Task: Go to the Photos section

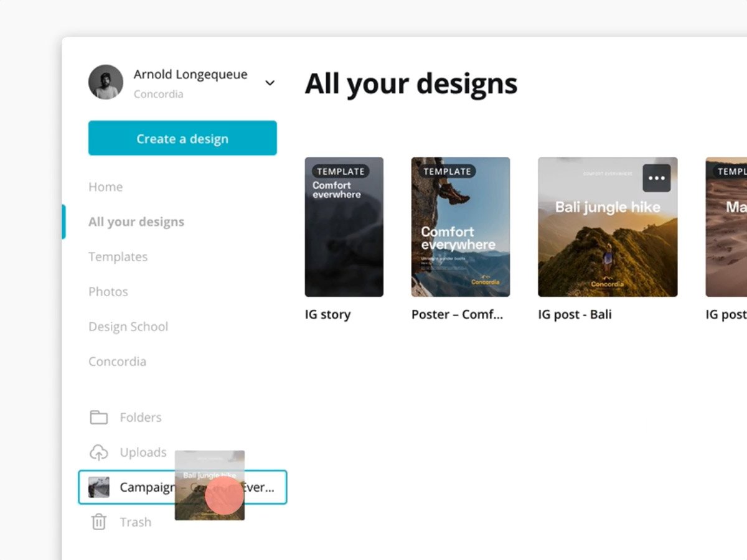Action: pos(108,291)
